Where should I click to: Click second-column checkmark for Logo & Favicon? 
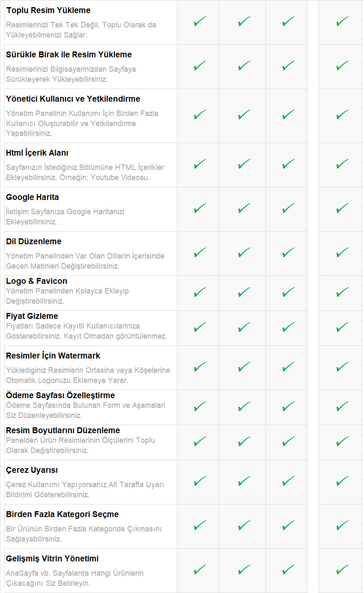click(x=244, y=292)
